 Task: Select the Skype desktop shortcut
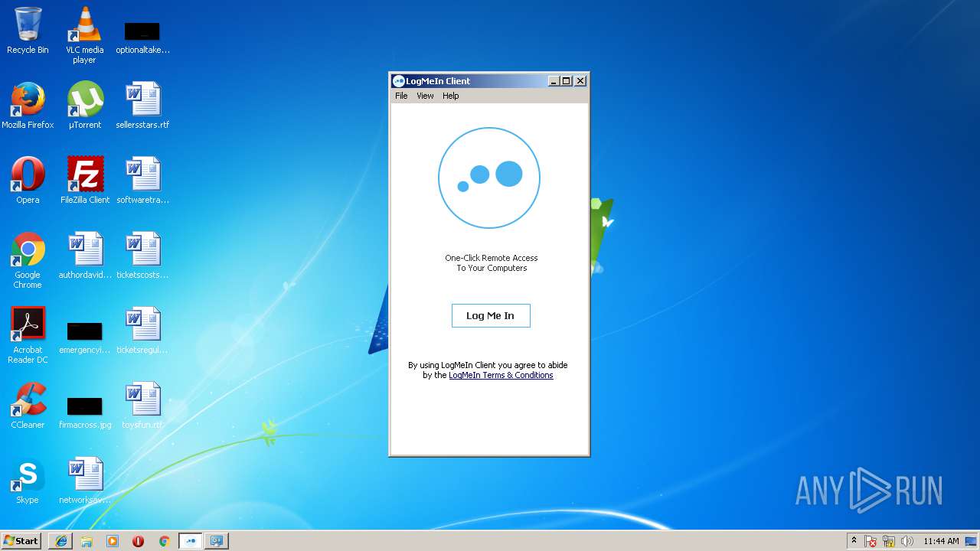[x=28, y=481]
